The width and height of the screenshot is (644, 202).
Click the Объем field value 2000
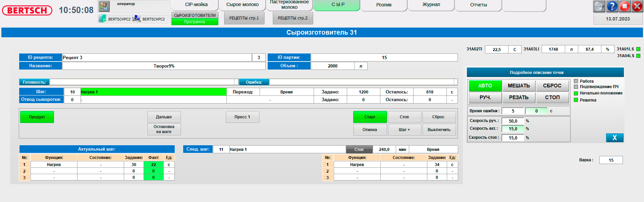point(333,66)
